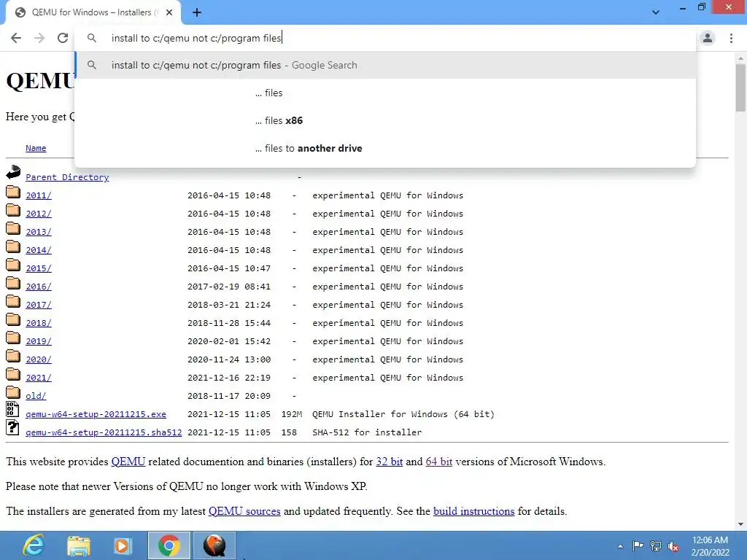
Task: Download qemu-w64-setup-20211215.exe
Action: coord(96,414)
